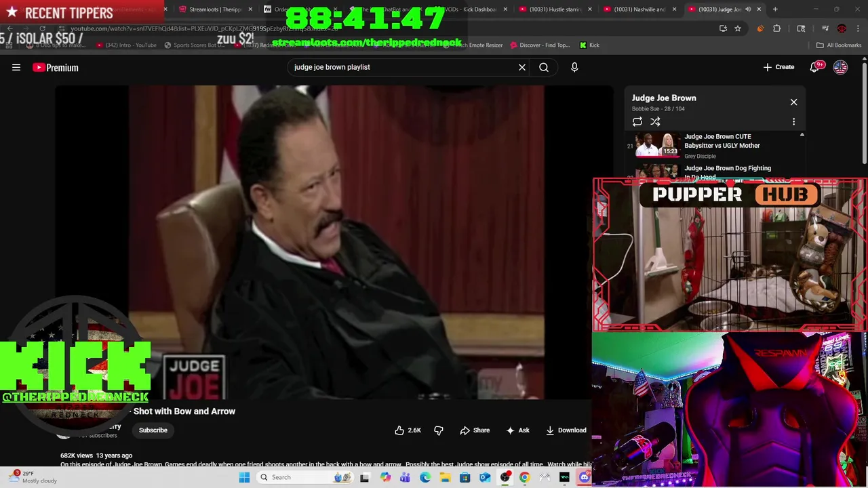Like the video with 2.6K likes
Viewport: 868px width, 488px height.
[x=408, y=430]
